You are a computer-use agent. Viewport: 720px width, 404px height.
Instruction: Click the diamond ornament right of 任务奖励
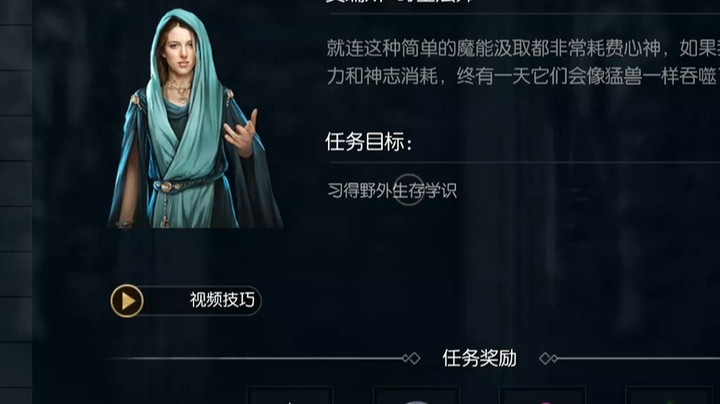[x=548, y=358]
